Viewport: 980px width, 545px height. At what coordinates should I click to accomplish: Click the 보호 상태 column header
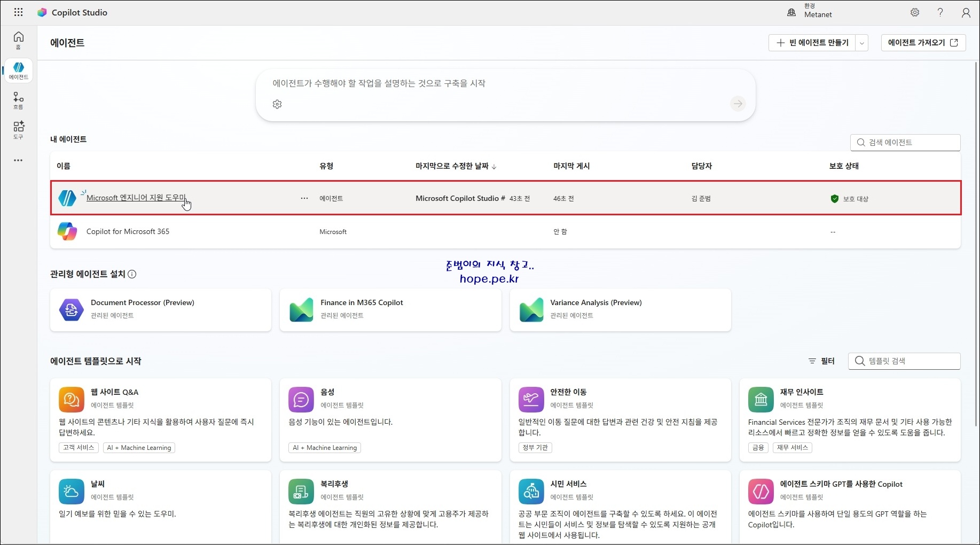pos(844,166)
